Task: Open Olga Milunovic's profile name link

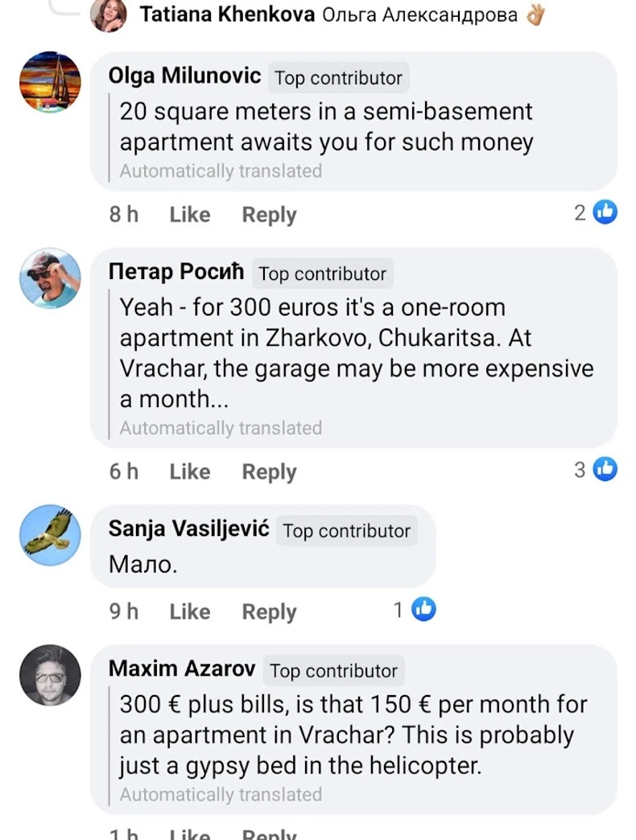Action: [184, 76]
